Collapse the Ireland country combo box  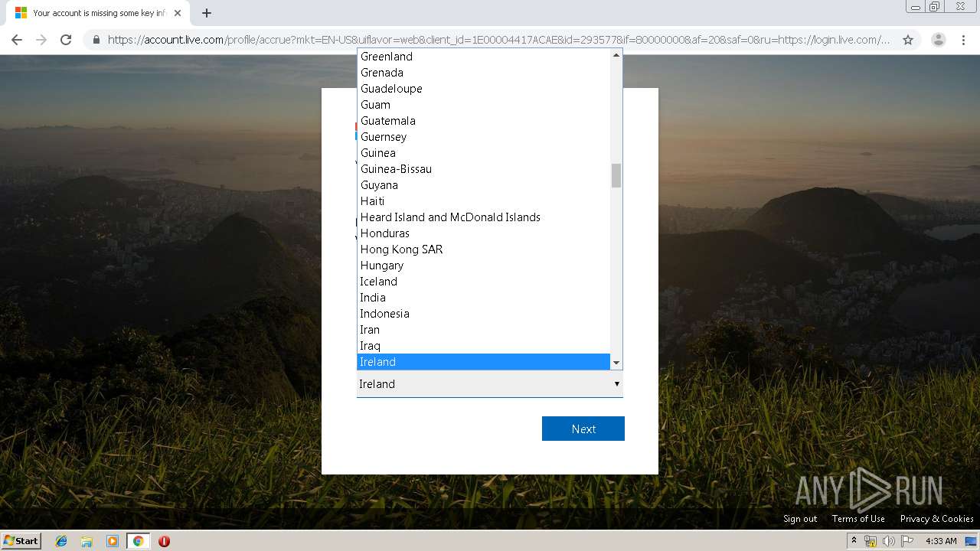click(490, 384)
